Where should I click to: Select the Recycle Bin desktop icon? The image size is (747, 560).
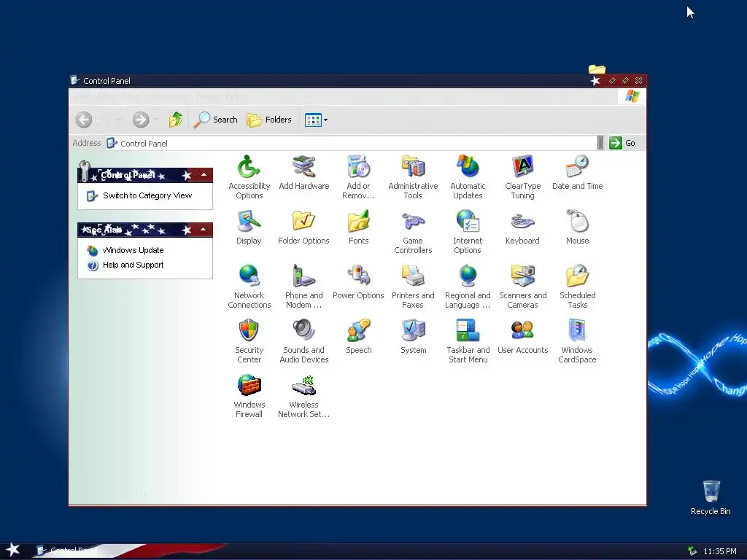click(711, 497)
